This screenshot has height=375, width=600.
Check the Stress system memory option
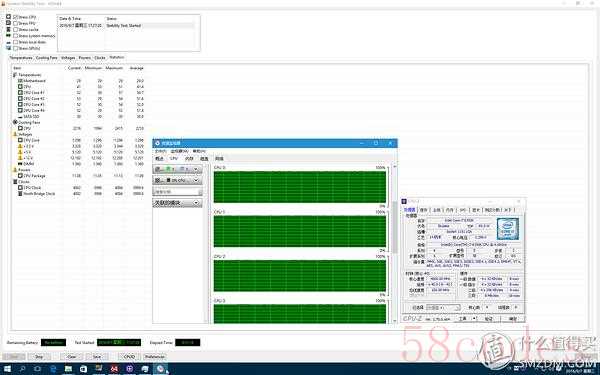pos(16,36)
